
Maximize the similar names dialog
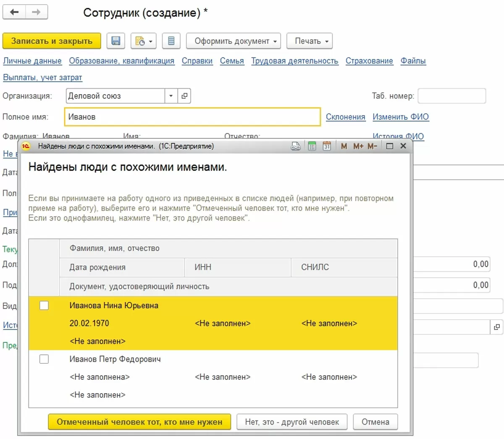pos(389,146)
